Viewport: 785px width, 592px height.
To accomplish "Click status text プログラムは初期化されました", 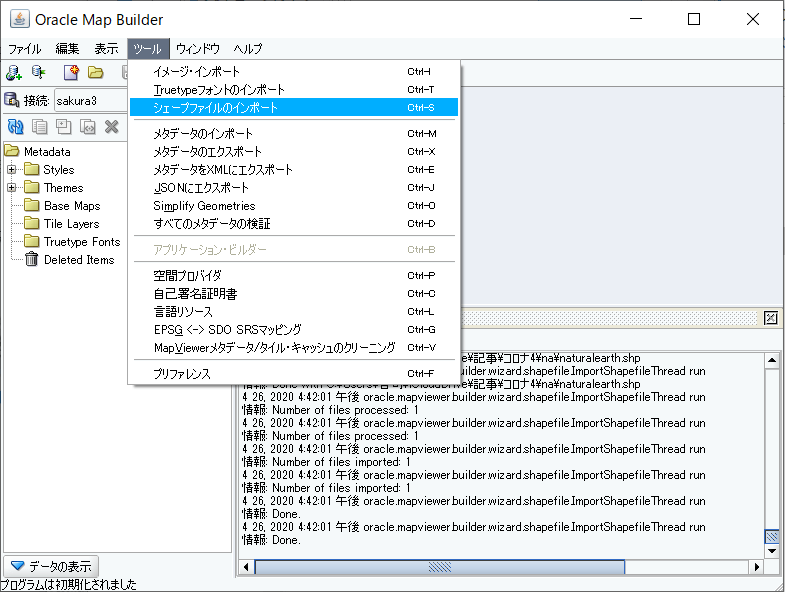I will pos(68,584).
